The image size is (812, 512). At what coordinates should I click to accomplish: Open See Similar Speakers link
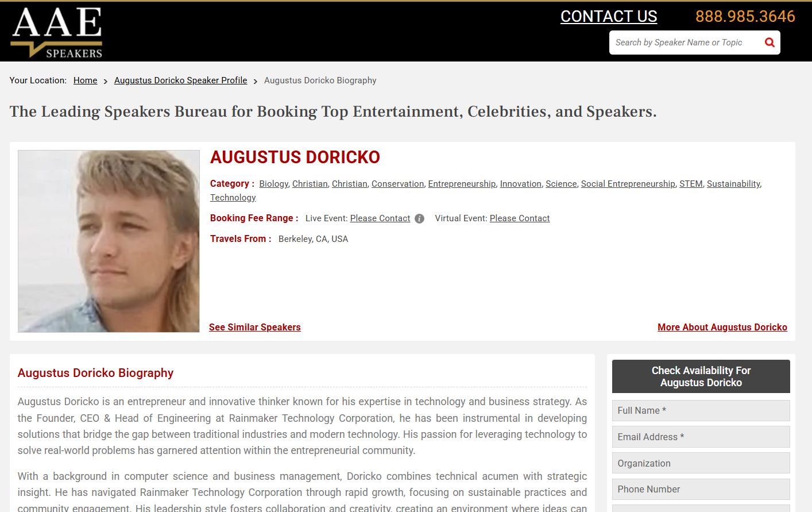254,327
